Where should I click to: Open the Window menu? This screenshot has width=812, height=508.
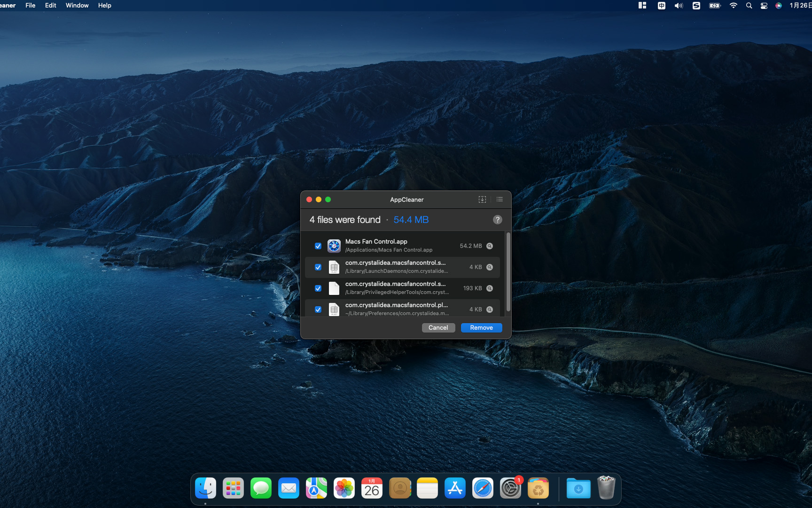pyautogui.click(x=77, y=6)
